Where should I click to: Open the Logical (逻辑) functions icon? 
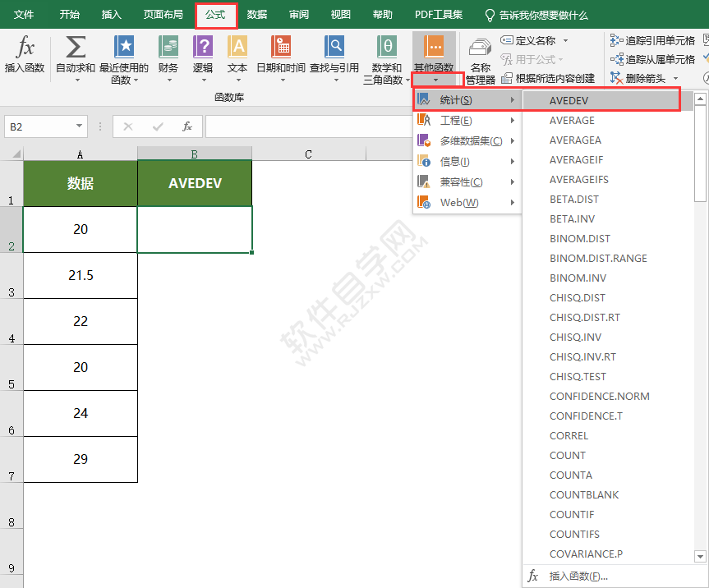click(203, 47)
